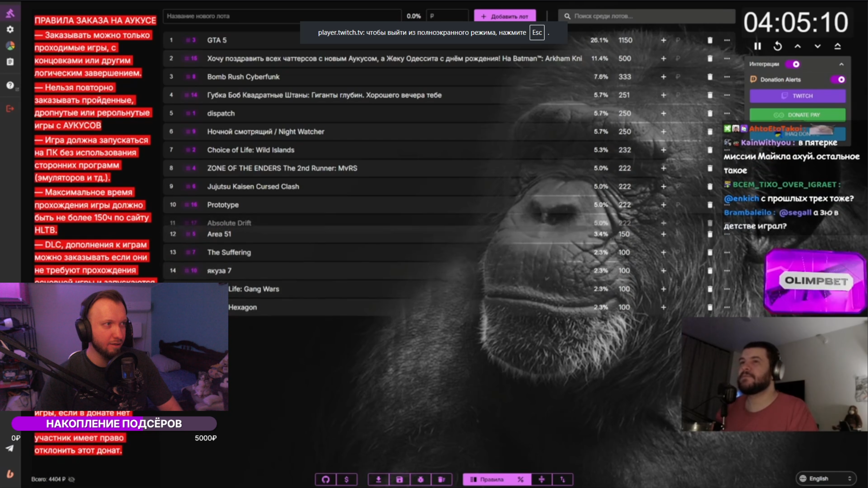This screenshot has width=868, height=488.
Task: Reset the timer with the circular arrow icon
Action: (777, 46)
